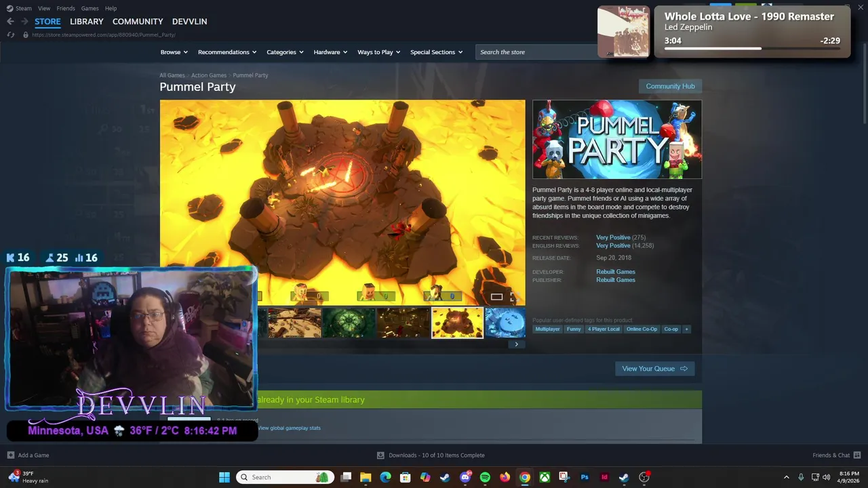This screenshot has width=868, height=488.
Task: Click Very Positive recent reviews link
Action: tap(613, 237)
